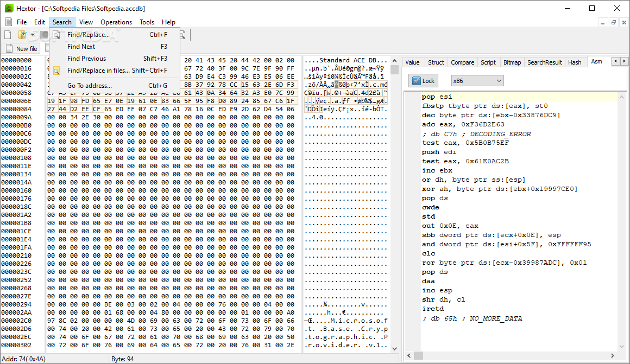
Task: Click the 'NO_MORE_DATA' comment line
Action: pos(472,318)
